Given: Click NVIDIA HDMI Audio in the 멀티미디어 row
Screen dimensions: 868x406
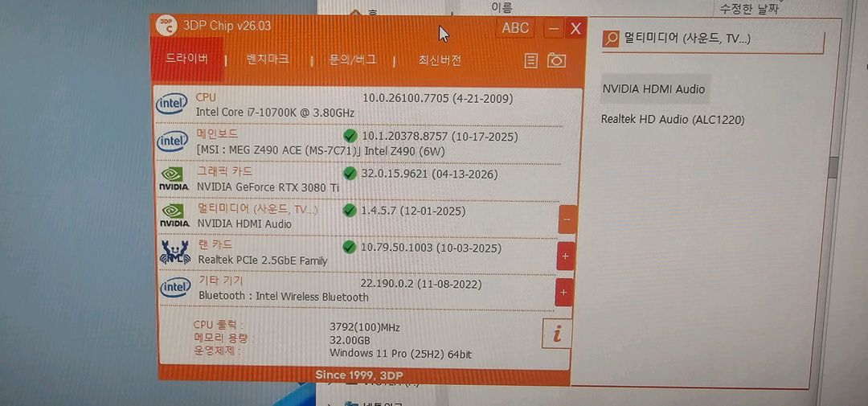Looking at the screenshot, I should point(244,224).
